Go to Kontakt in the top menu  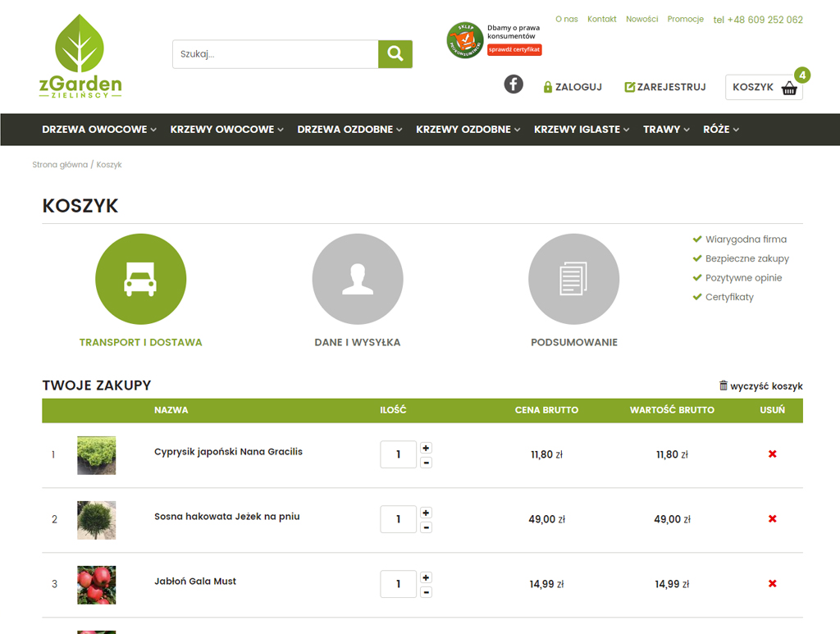pos(601,19)
